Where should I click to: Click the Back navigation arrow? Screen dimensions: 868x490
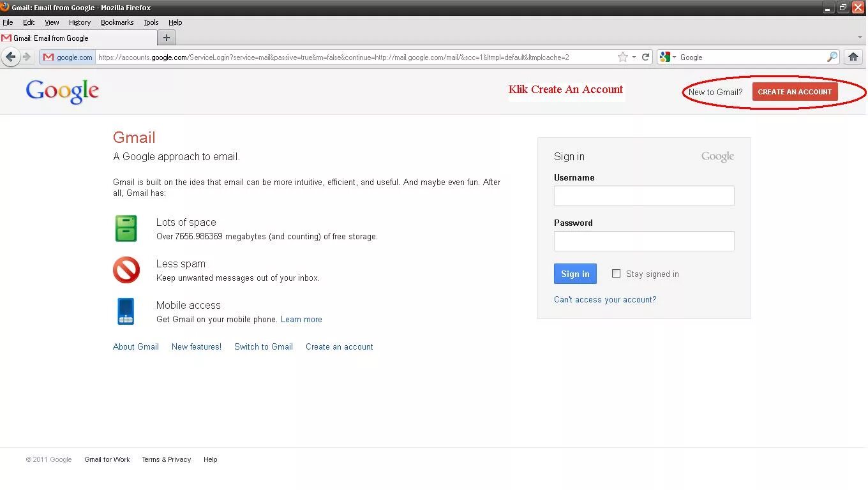click(x=10, y=57)
